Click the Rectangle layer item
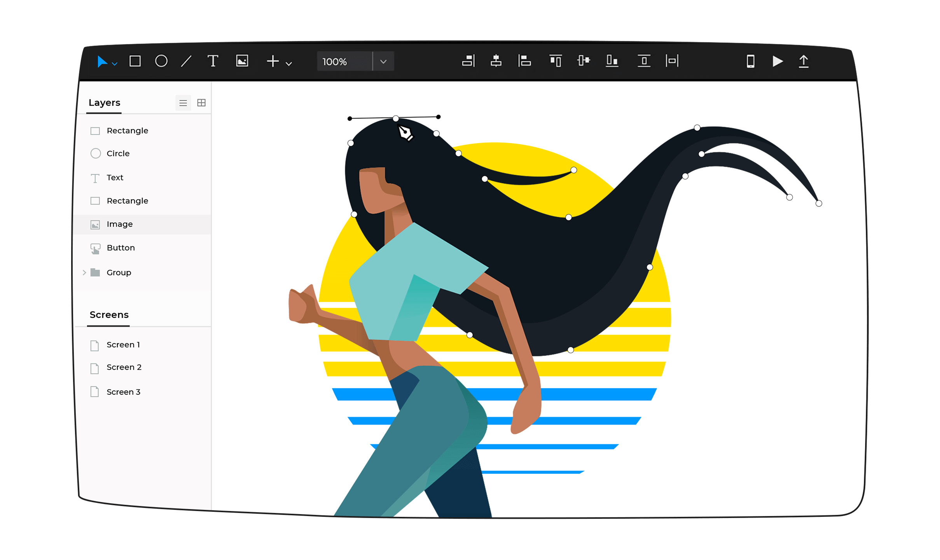 (128, 130)
